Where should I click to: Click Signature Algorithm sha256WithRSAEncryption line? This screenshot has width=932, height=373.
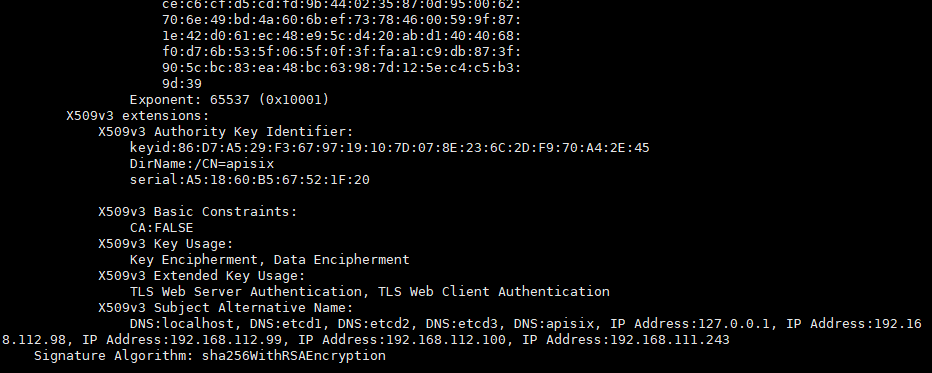[210, 356]
